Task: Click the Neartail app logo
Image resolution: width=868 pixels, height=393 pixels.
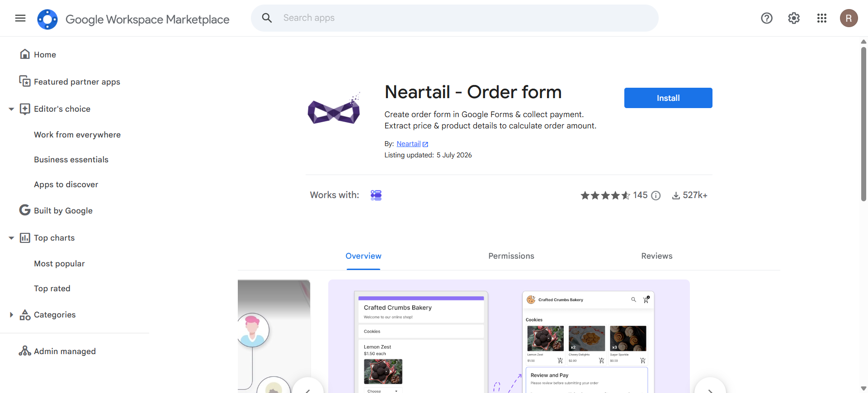Action: pos(334,109)
